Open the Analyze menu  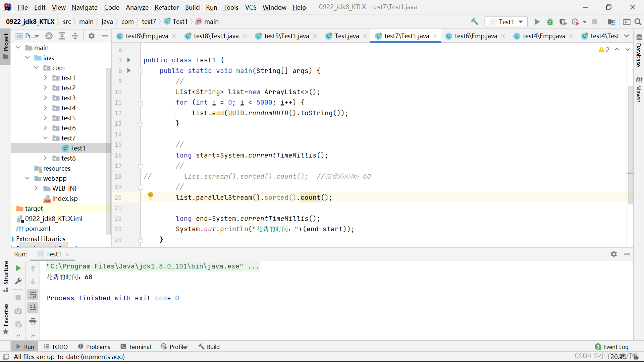pos(137,7)
